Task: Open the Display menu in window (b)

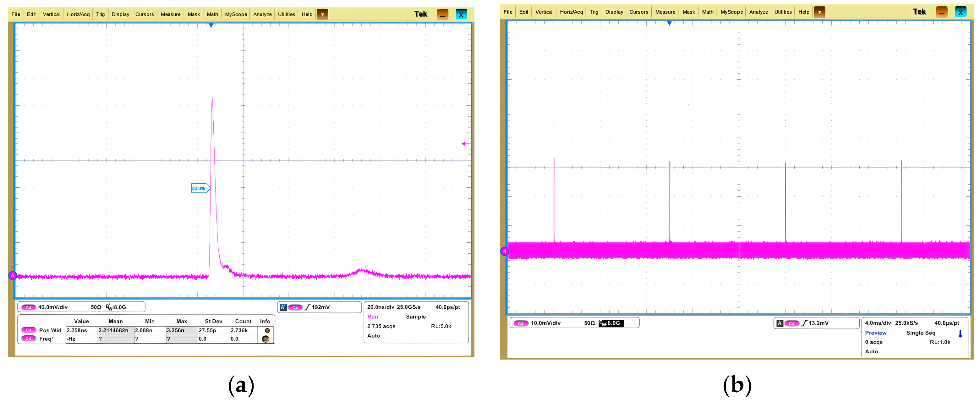Action: [x=614, y=12]
